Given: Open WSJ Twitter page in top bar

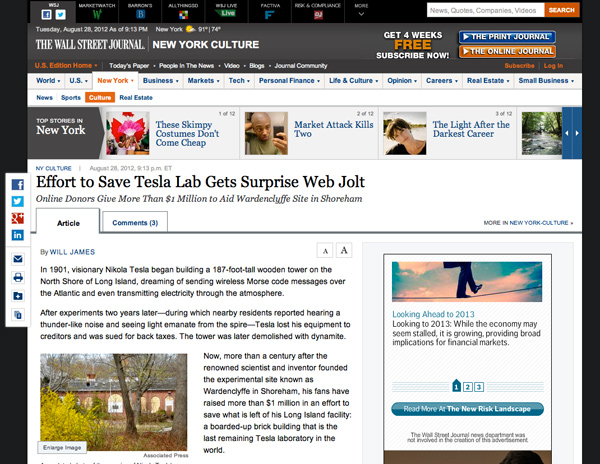Looking at the screenshot, I should click(x=60, y=15).
